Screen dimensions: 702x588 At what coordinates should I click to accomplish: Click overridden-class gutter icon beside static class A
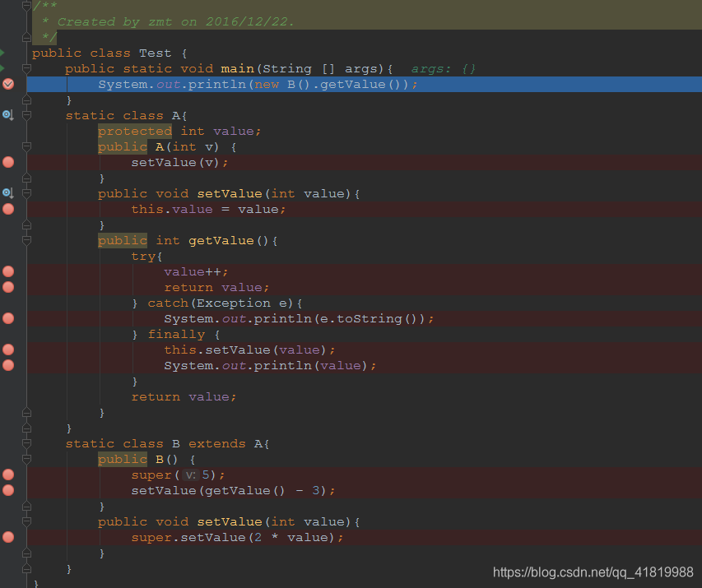point(8,115)
